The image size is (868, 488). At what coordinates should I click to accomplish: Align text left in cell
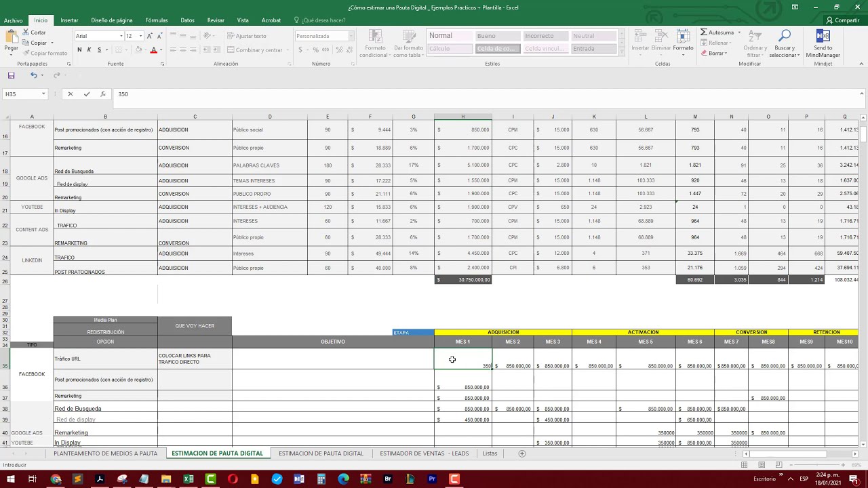point(173,49)
